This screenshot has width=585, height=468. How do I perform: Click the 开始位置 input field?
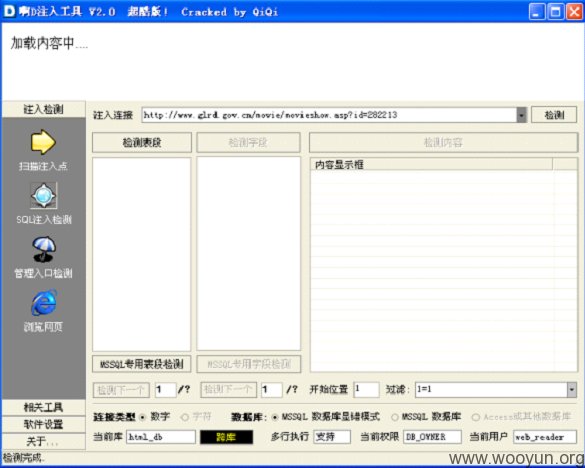pos(366,390)
